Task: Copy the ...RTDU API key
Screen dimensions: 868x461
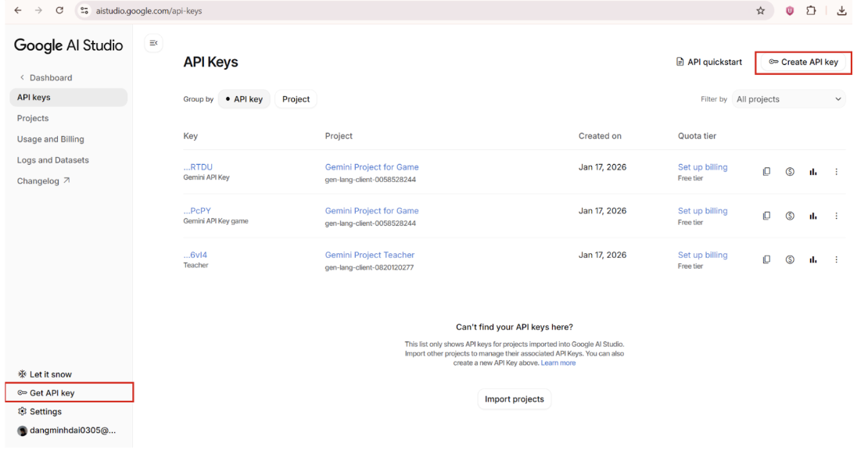Action: click(766, 172)
